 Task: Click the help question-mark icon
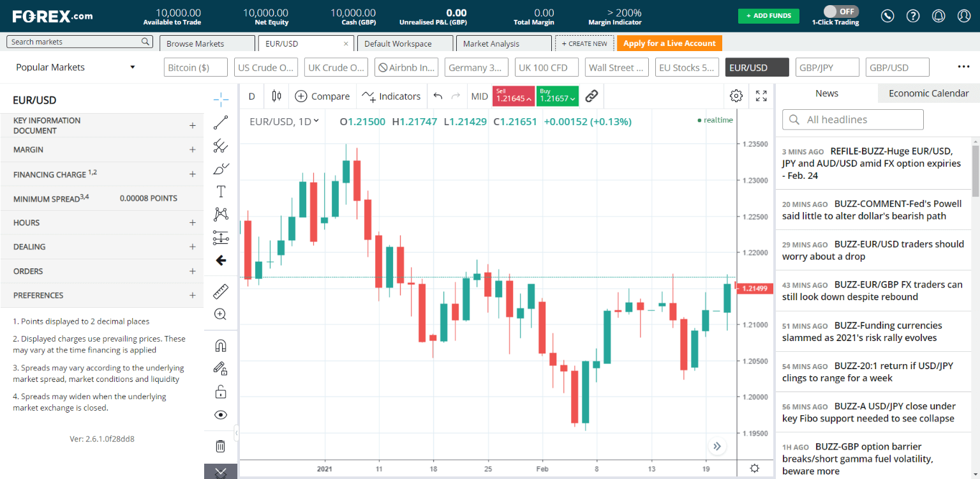[912, 16]
